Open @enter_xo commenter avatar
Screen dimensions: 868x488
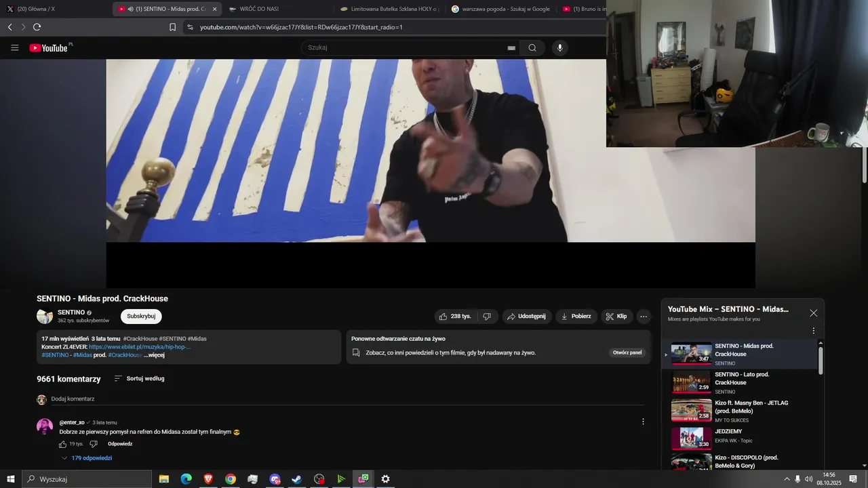click(x=45, y=426)
